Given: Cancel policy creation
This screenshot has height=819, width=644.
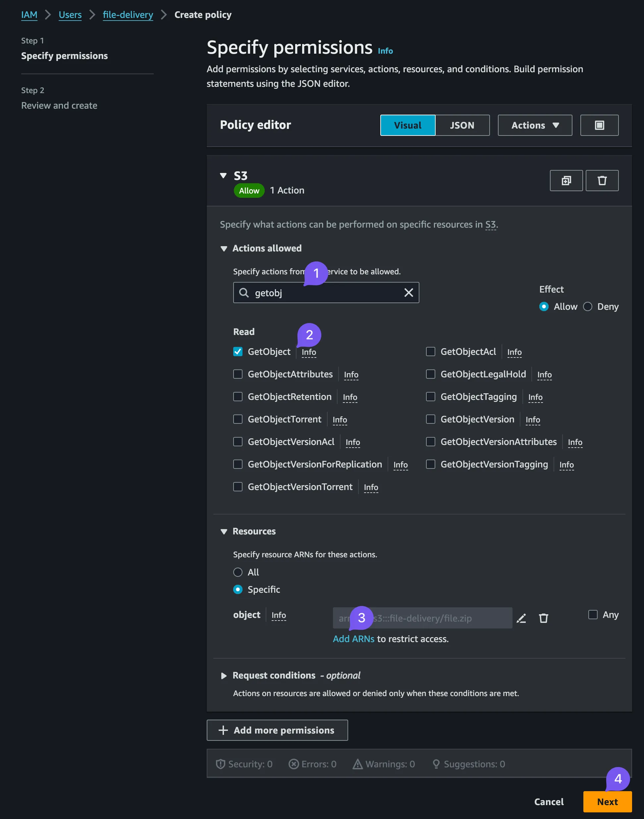Looking at the screenshot, I should [549, 802].
